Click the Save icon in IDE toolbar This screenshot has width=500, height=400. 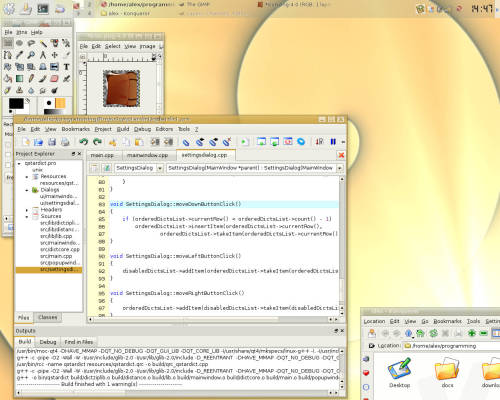point(52,142)
